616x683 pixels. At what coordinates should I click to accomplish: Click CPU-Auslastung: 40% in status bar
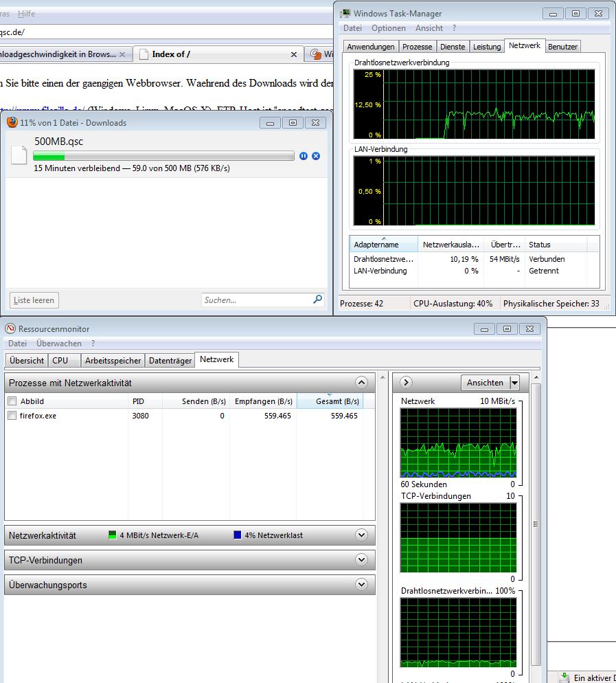pyautogui.click(x=453, y=303)
